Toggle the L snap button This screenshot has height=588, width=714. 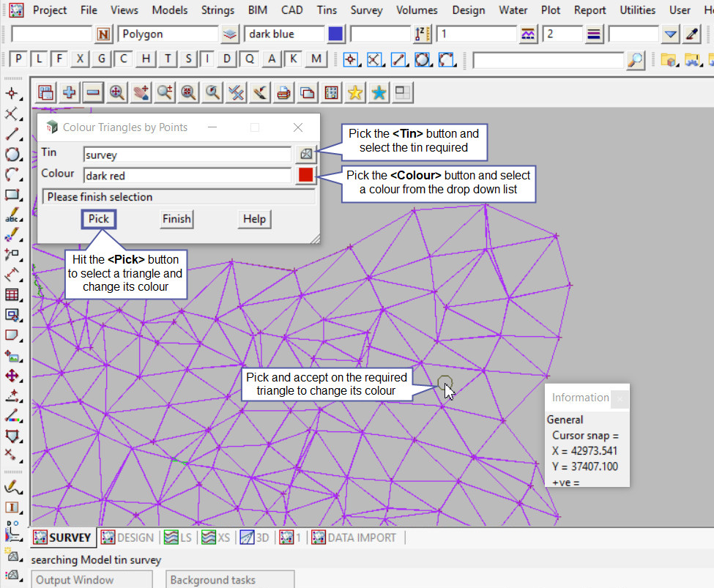(x=39, y=59)
